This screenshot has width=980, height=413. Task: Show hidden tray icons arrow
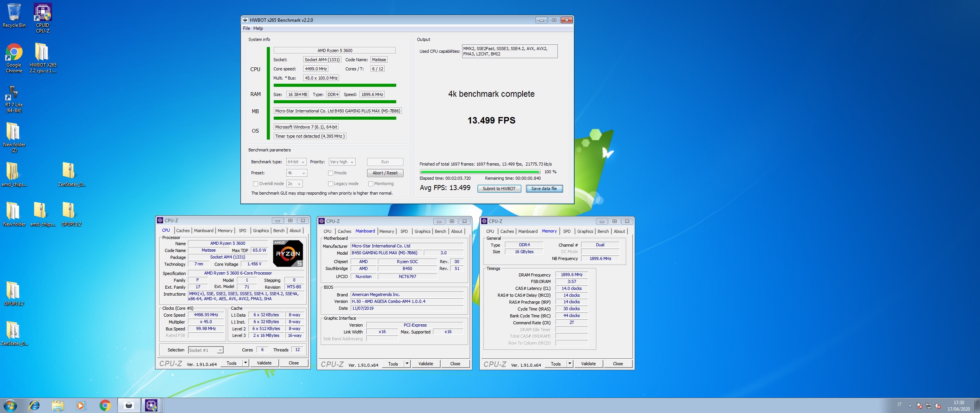[910, 406]
